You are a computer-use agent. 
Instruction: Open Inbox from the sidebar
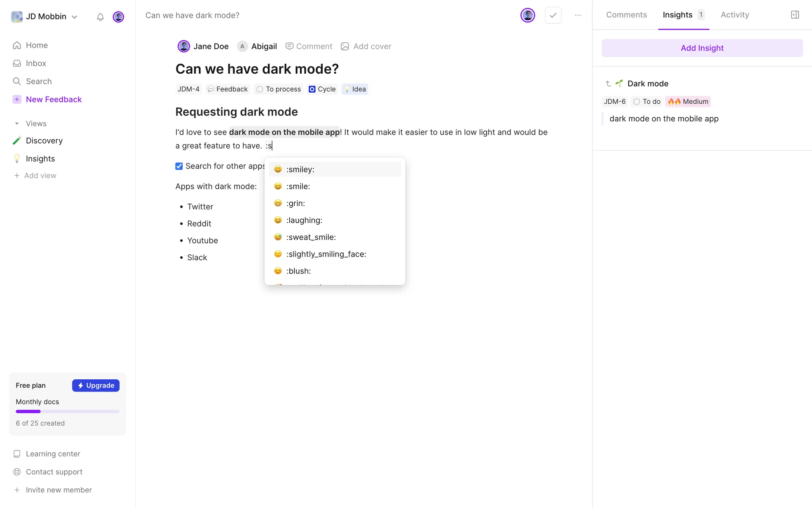(x=36, y=63)
